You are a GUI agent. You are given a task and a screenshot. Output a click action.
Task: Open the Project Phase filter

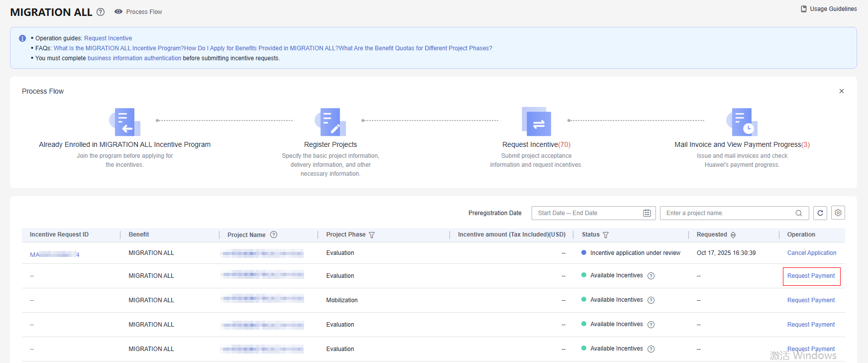[372, 235]
